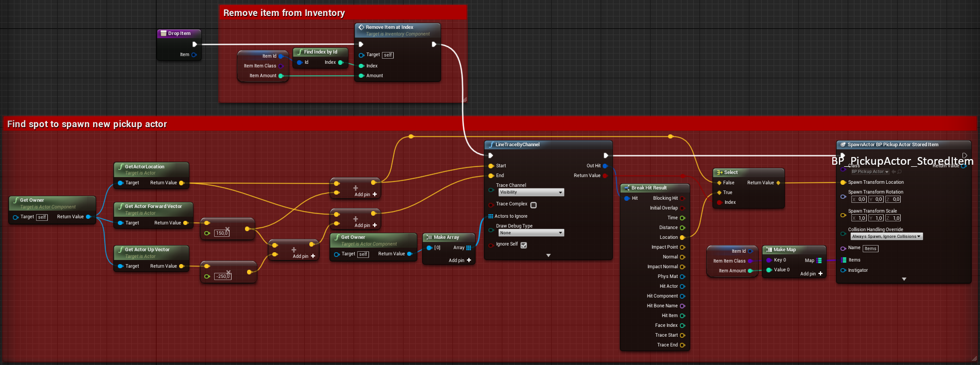The image size is (980, 365).
Task: Click the Find Index by Id function icon
Action: (x=300, y=52)
